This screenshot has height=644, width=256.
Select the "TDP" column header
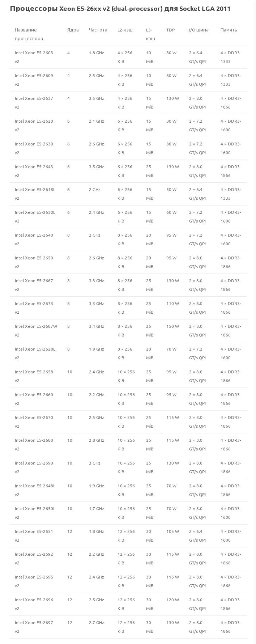[x=170, y=30]
